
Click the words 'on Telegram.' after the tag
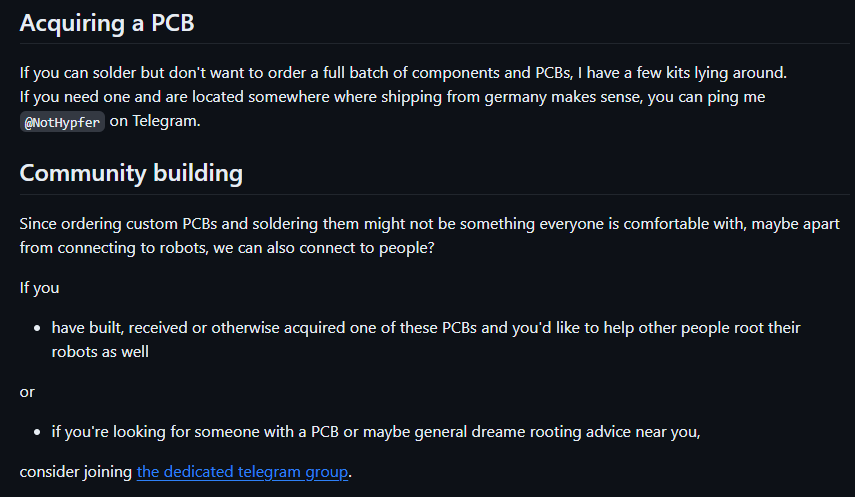click(x=155, y=121)
